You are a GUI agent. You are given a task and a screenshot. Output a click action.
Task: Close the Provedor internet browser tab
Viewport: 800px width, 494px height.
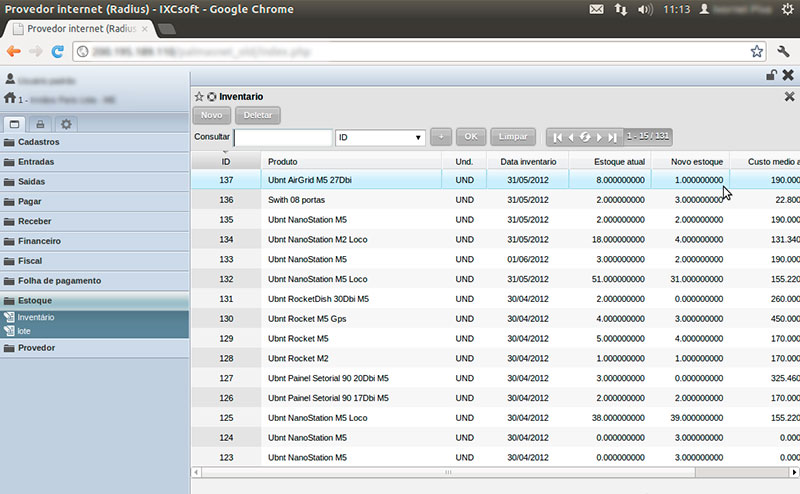tap(145, 29)
